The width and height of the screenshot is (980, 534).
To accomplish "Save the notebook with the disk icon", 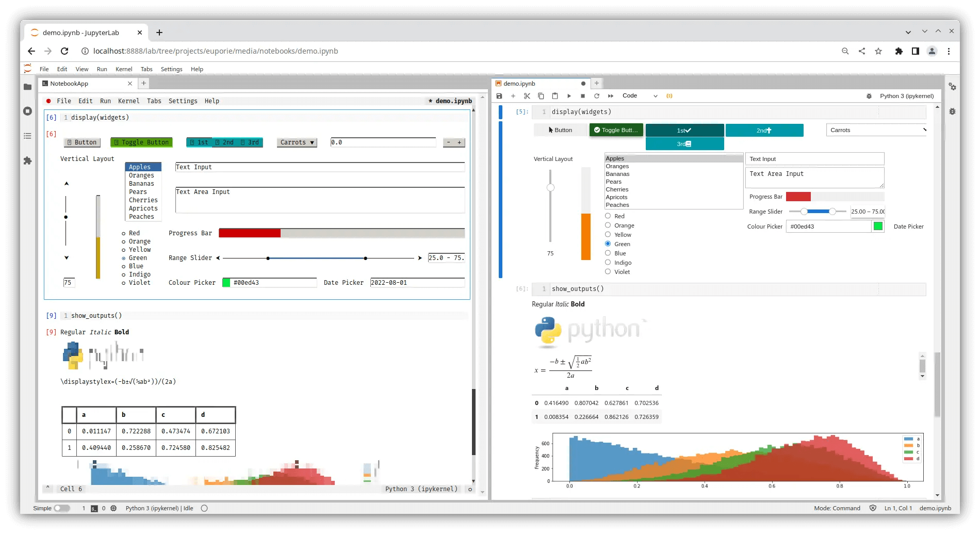I will 499,96.
